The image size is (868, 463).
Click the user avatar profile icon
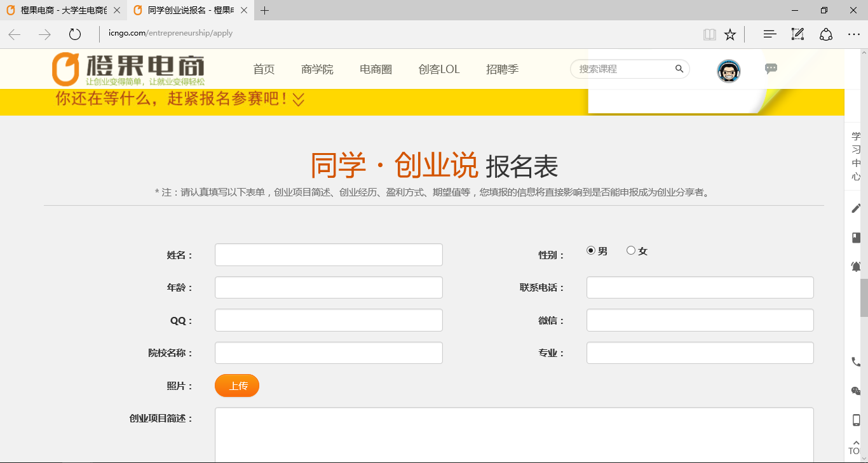(729, 71)
